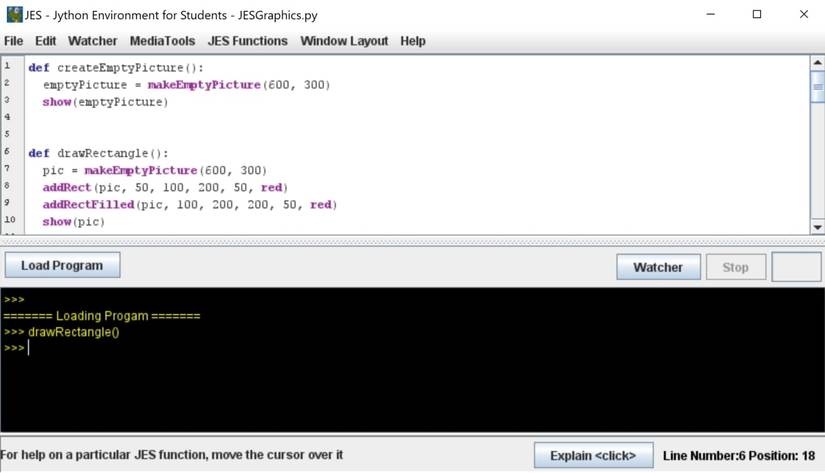Image resolution: width=825 pixels, height=473 pixels.
Task: Click 'show(emptyPicture)' on line 3
Action: coord(105,102)
